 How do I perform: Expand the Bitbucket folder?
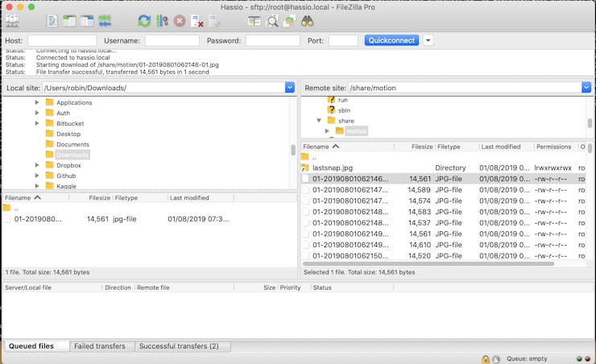tap(37, 123)
